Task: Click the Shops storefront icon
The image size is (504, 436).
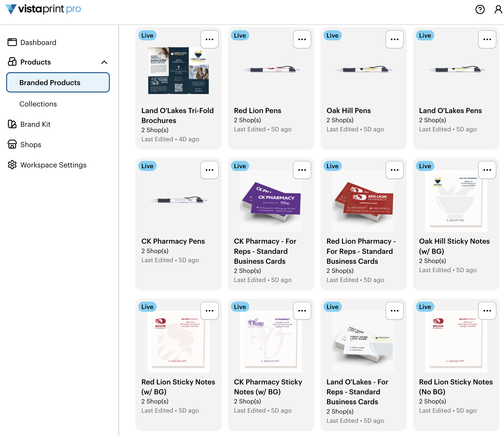Action: [12, 144]
